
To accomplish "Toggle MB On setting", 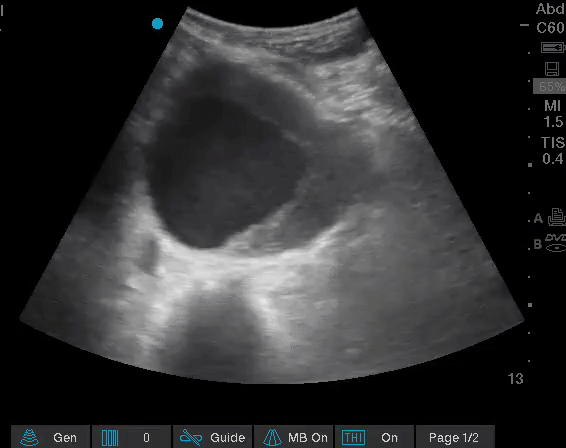I will point(293,437).
